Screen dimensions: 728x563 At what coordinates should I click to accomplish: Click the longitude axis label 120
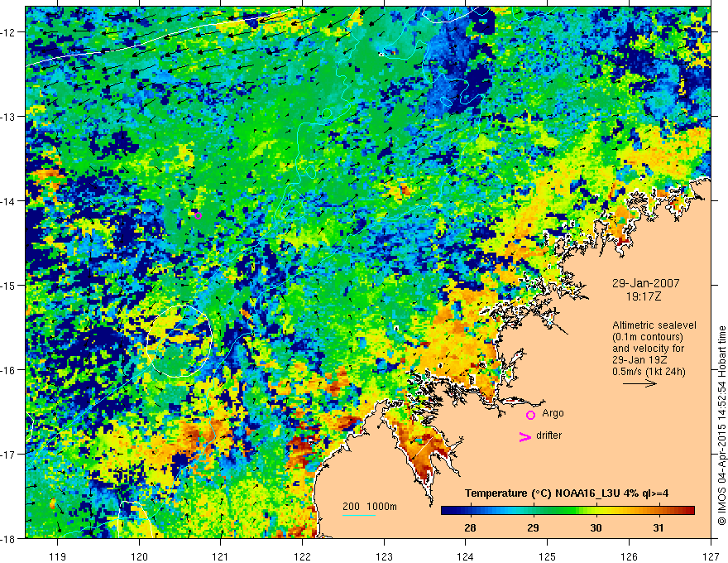(x=139, y=556)
